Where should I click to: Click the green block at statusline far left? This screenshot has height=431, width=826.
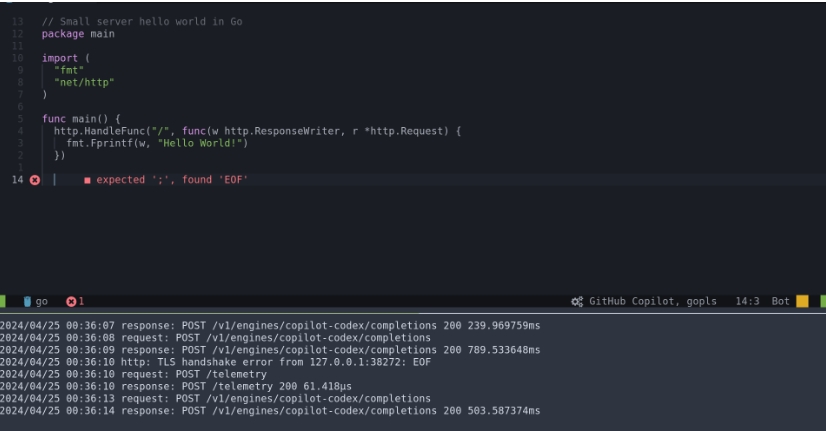point(3,301)
